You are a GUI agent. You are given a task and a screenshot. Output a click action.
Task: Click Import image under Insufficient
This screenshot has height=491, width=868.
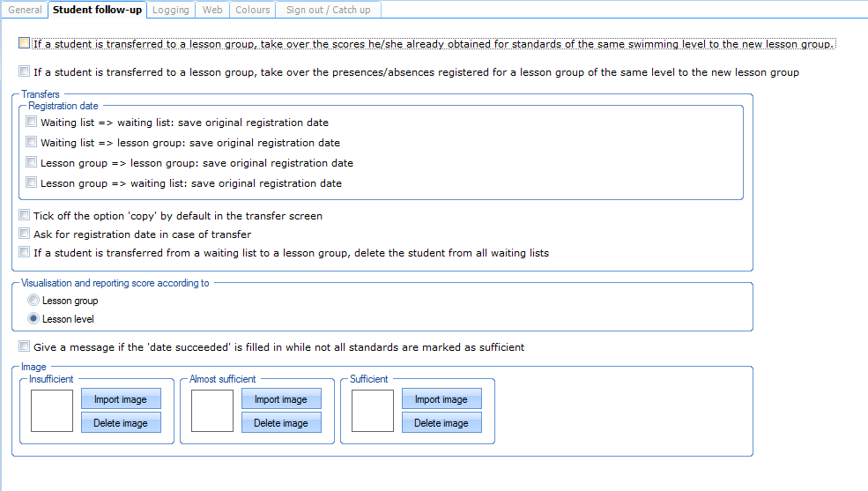tap(121, 399)
